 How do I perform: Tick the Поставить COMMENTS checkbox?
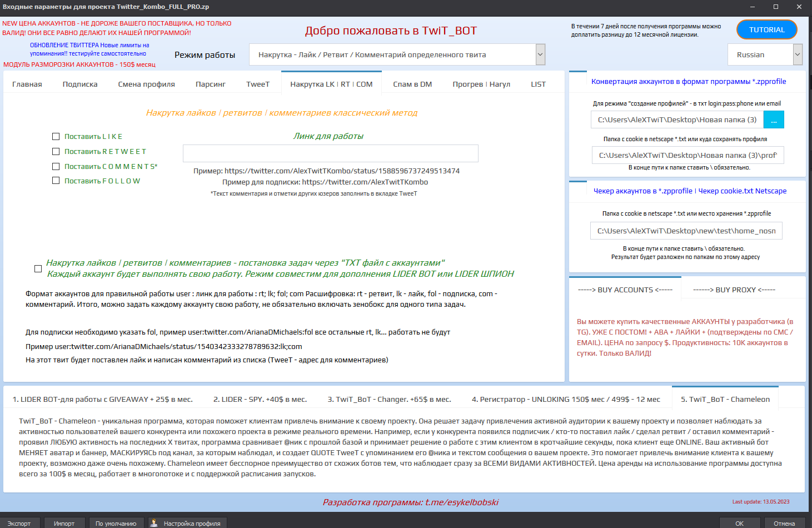pyautogui.click(x=56, y=166)
